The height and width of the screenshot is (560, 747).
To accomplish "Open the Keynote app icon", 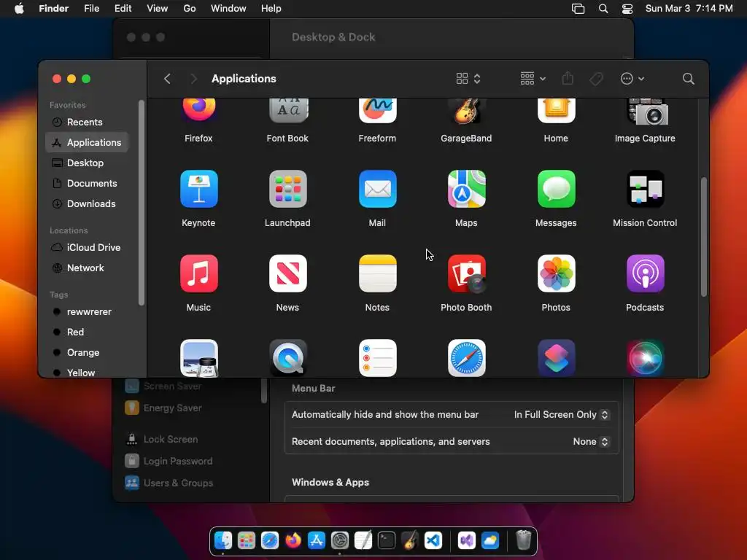I will 198,189.
